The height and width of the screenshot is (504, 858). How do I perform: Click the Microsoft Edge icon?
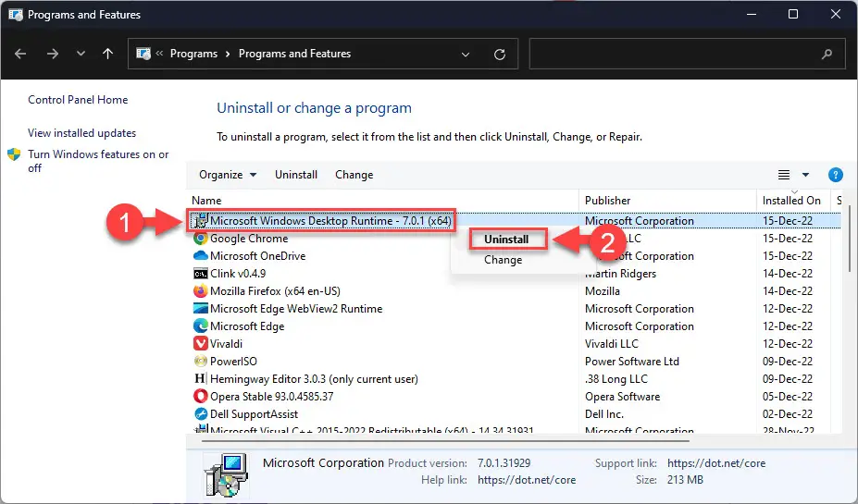point(200,326)
